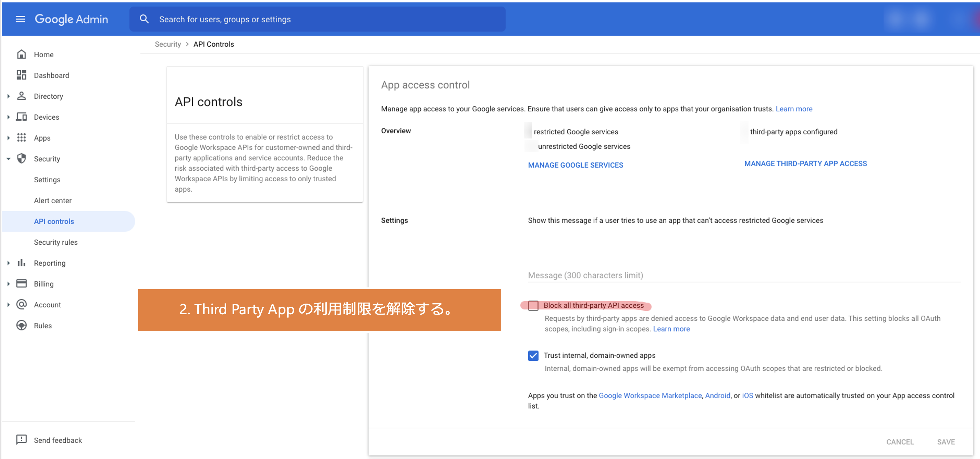
Task: Expand the Account section arrow
Action: [x=8, y=305]
